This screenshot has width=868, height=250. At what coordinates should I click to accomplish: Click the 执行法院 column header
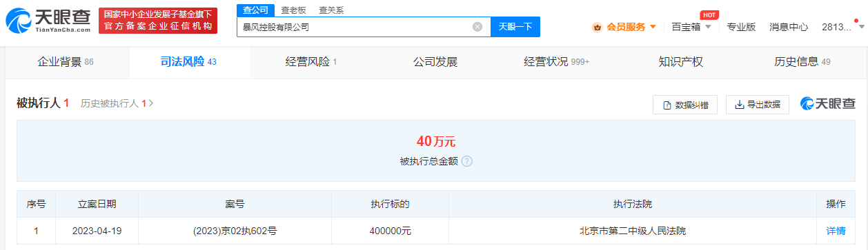point(633,205)
